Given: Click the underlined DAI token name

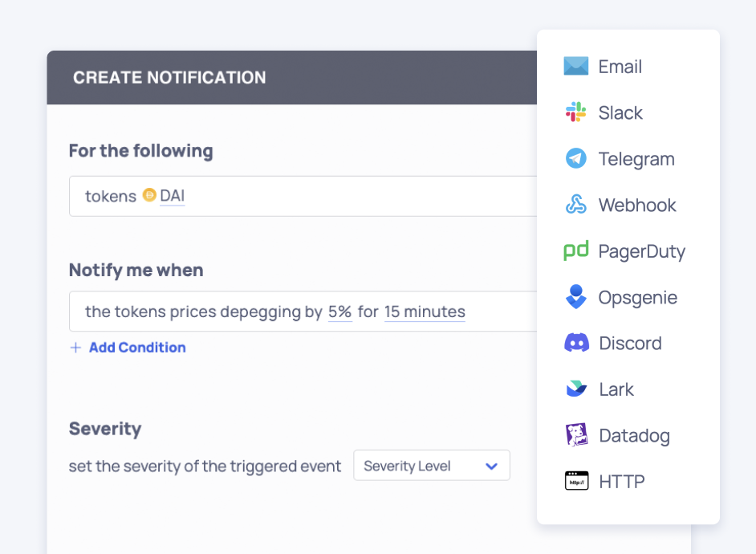Looking at the screenshot, I should (172, 195).
